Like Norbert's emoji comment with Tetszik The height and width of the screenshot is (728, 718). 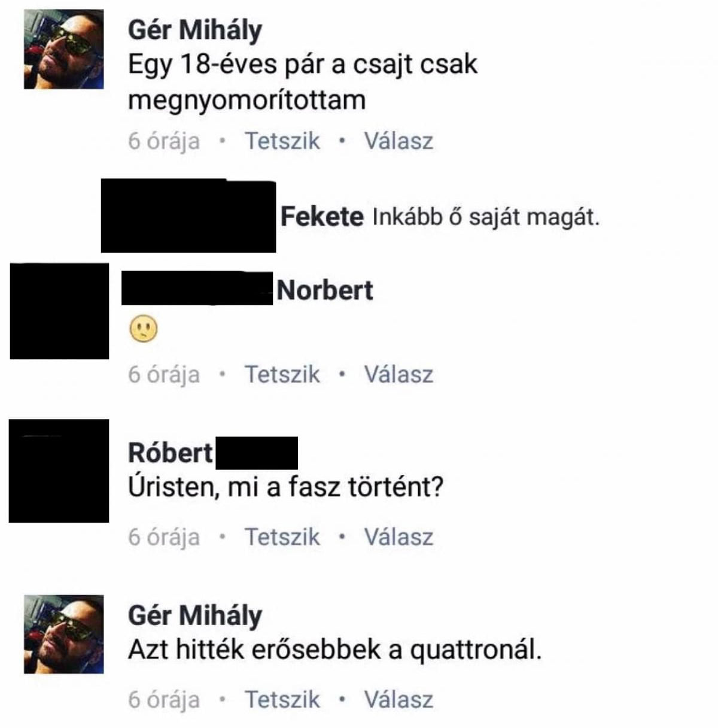point(282,375)
